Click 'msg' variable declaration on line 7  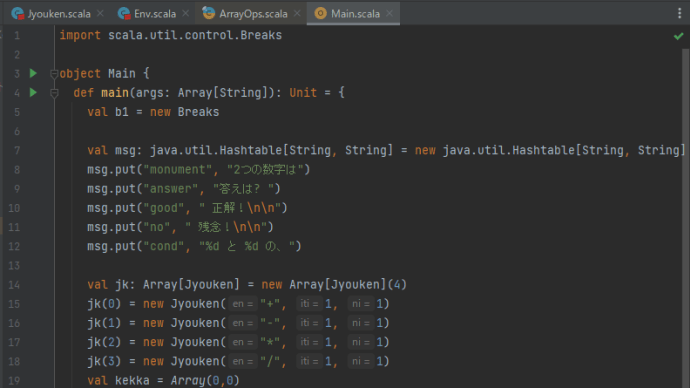click(x=125, y=150)
